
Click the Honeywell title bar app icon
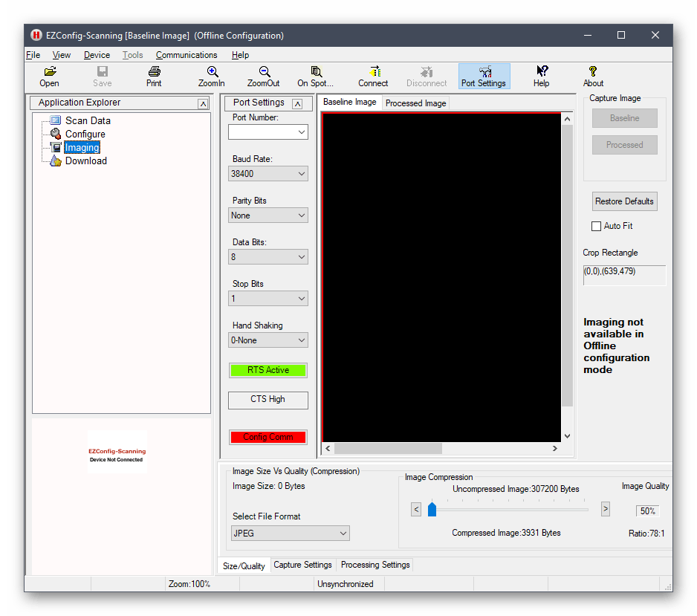pos(36,35)
